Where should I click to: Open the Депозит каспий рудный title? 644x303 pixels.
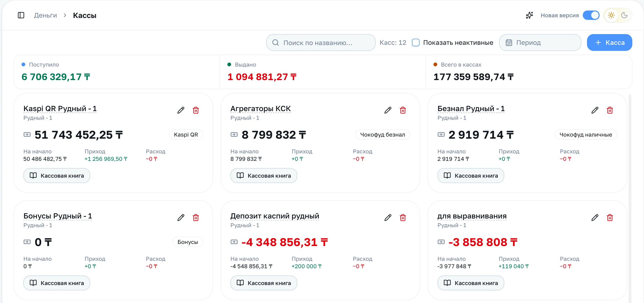275,216
